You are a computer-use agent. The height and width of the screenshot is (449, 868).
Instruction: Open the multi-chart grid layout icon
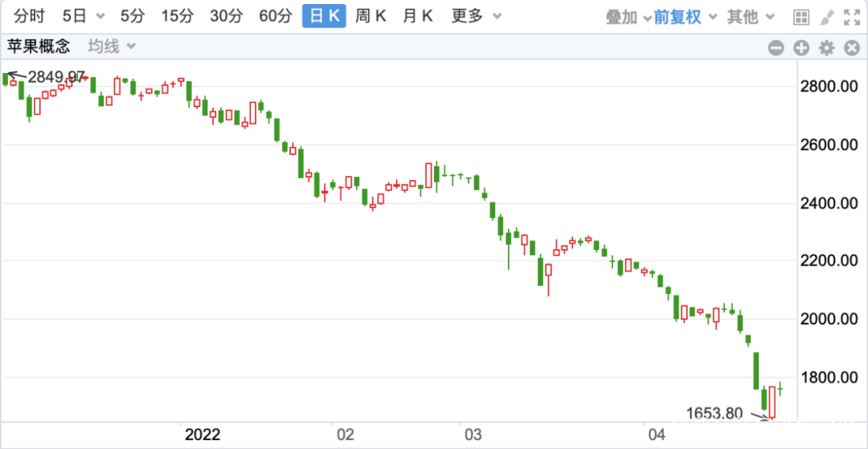(x=801, y=17)
